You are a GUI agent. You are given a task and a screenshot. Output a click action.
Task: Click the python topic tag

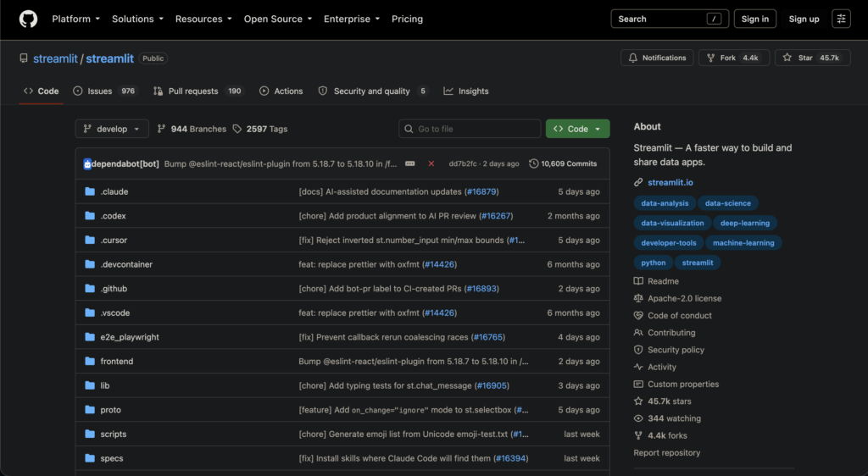click(654, 263)
